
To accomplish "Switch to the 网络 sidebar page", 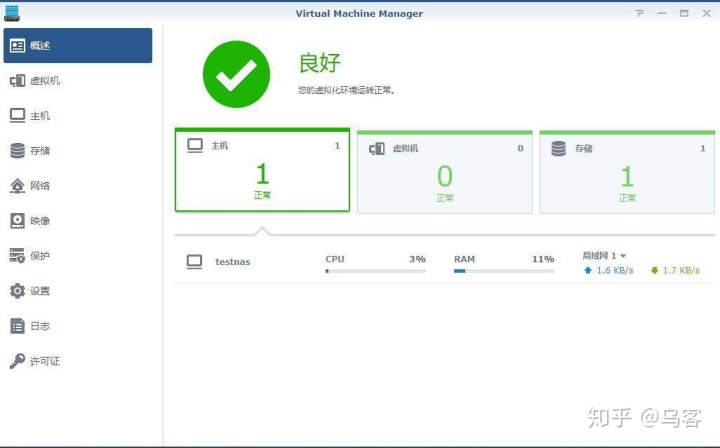I will pyautogui.click(x=78, y=185).
